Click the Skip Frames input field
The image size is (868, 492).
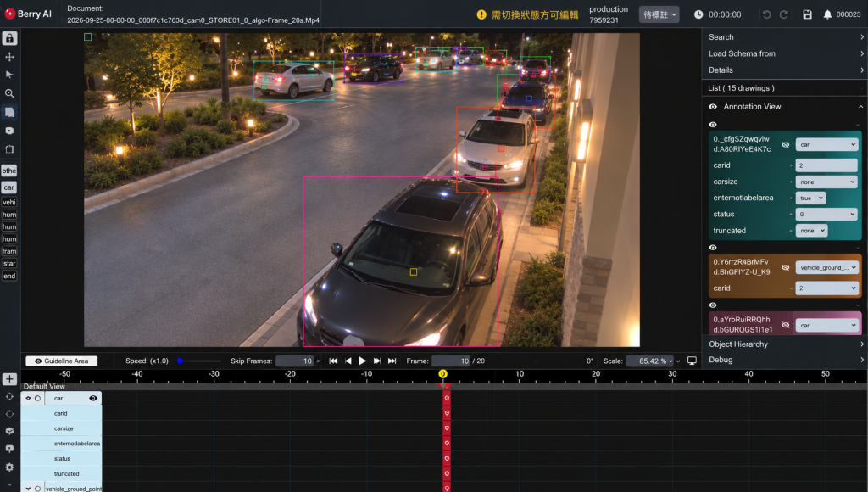(294, 361)
